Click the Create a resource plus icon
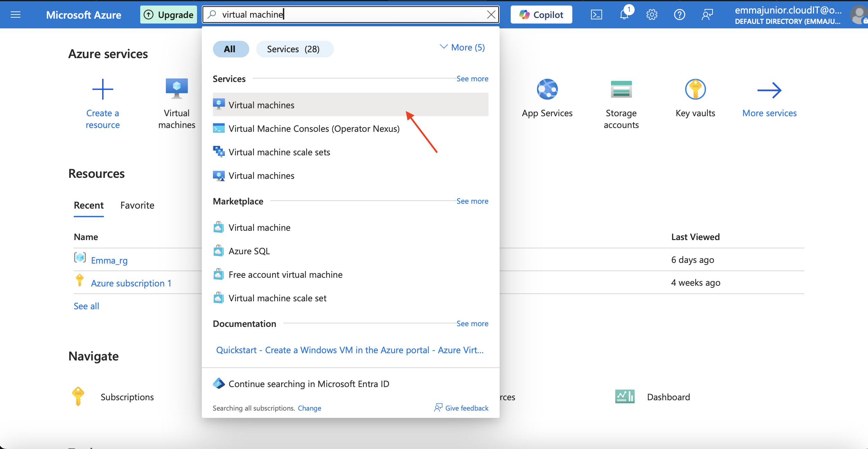This screenshot has height=449, width=868. tap(102, 89)
